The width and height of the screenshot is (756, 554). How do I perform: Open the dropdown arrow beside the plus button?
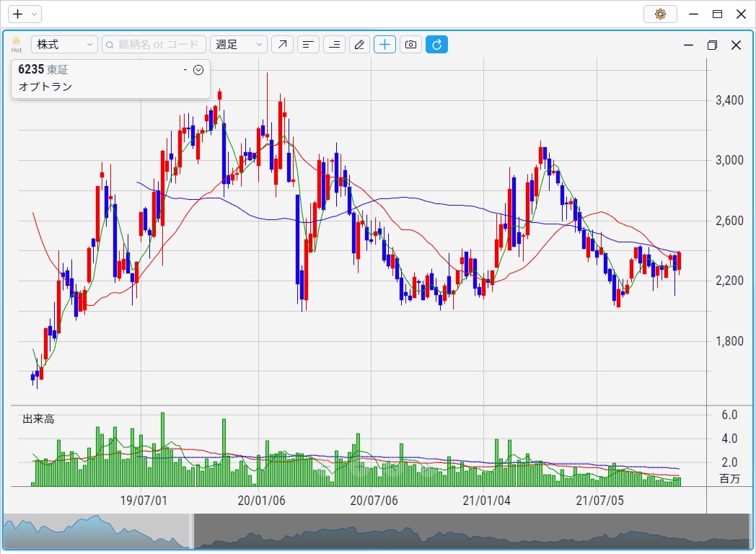tap(34, 14)
